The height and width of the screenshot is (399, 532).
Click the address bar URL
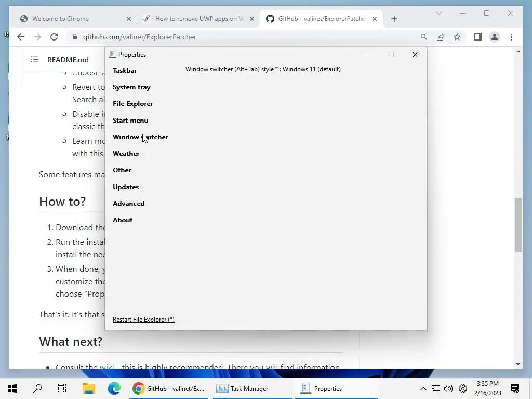coord(139,37)
